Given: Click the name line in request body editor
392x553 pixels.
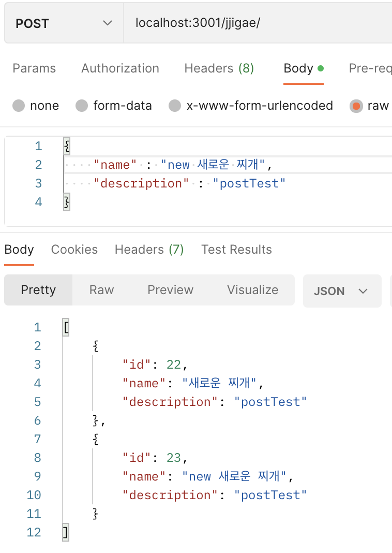Looking at the screenshot, I should 228,165.
